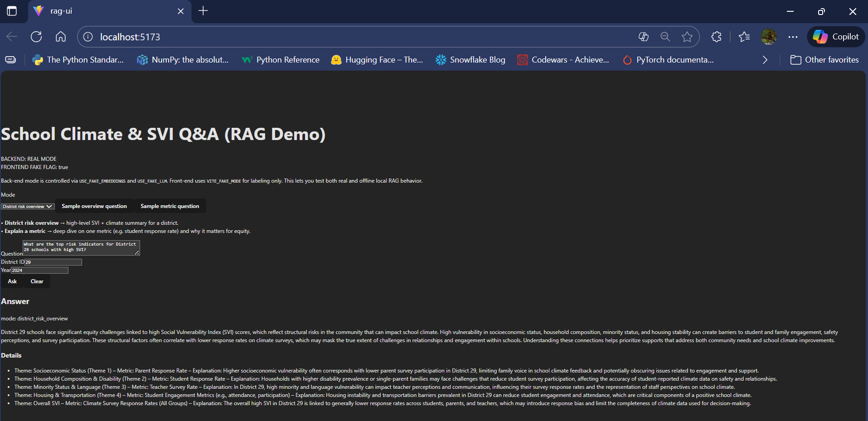Go to the browser home page

pyautogui.click(x=61, y=37)
